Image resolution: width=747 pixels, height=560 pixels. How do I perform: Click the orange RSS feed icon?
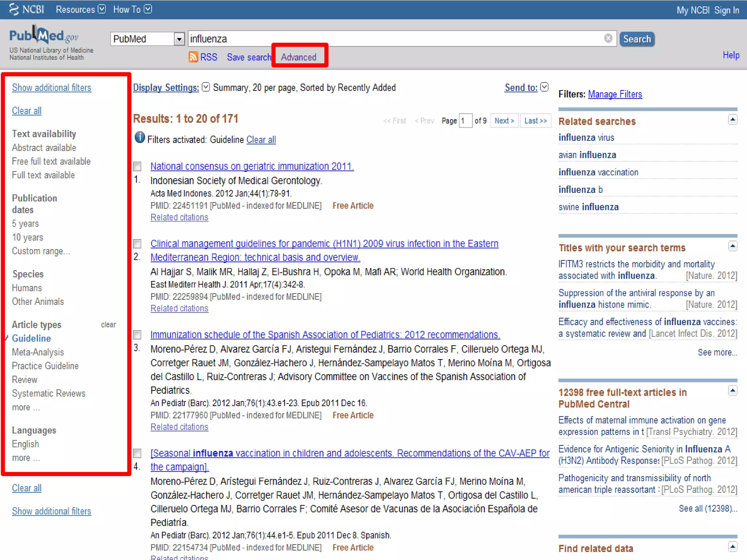point(193,57)
